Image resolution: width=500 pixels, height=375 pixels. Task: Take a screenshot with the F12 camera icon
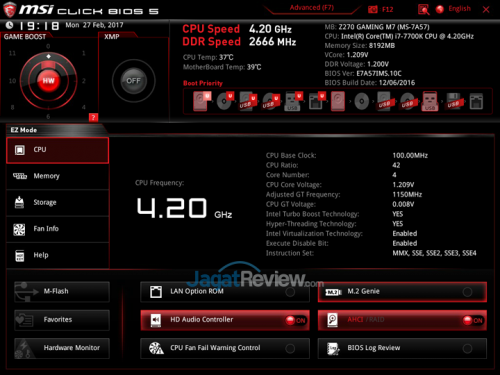coord(373,9)
